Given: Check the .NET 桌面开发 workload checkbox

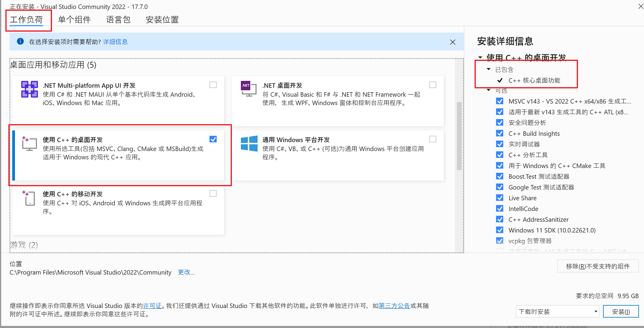Looking at the screenshot, I should [433, 85].
